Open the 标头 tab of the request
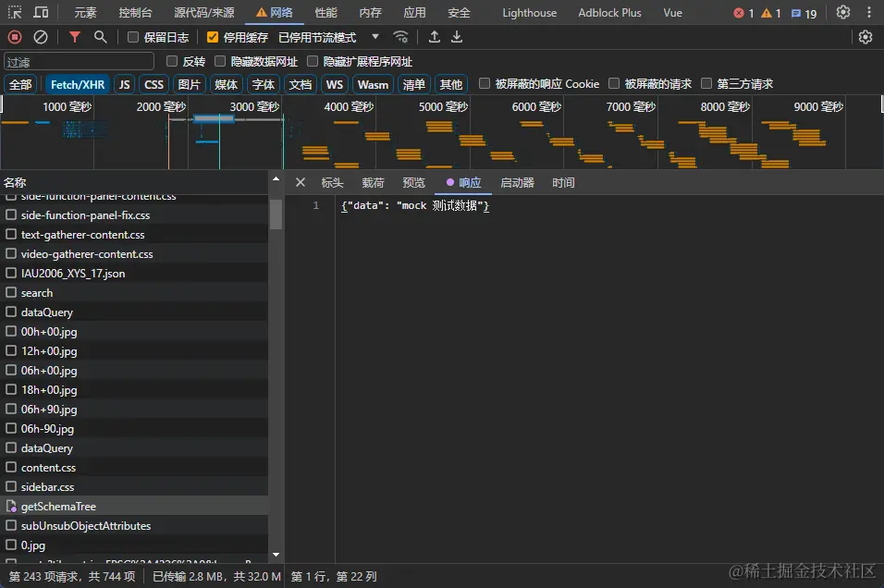This screenshot has width=884, height=588. coord(332,183)
